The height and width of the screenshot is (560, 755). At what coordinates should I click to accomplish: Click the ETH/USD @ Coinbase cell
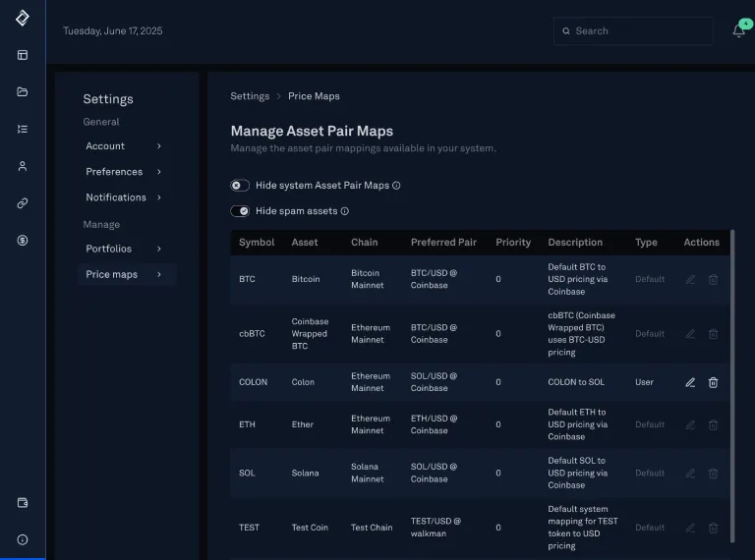(434, 424)
